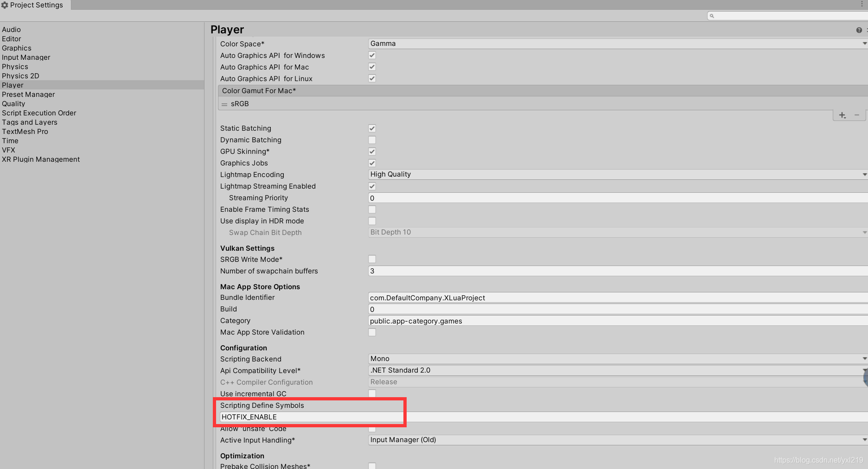The image size is (868, 469).
Task: Open Preset Manager category
Action: tap(102, 95)
